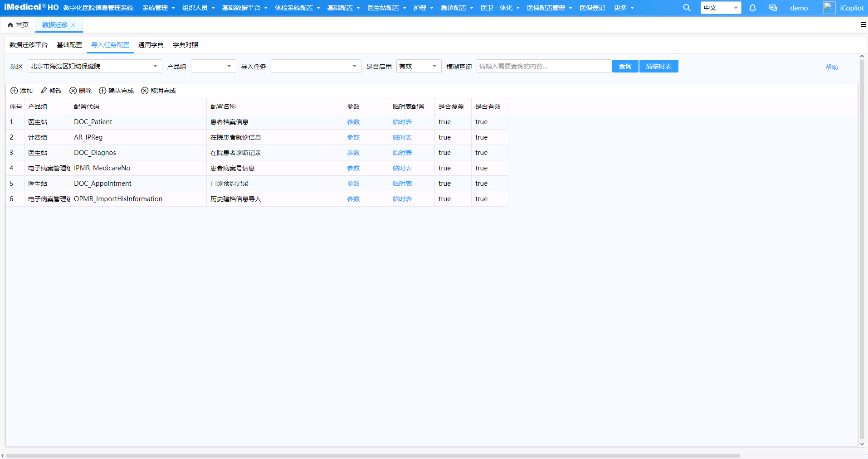Expand the 院区 hospital dropdown
Image resolution: width=868 pixels, height=459 pixels.
95,66
